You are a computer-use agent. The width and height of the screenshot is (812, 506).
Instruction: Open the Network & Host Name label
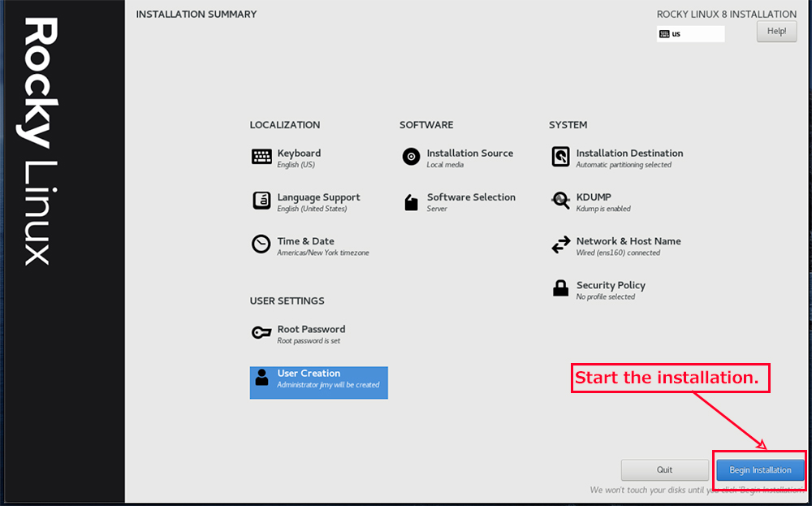click(628, 241)
